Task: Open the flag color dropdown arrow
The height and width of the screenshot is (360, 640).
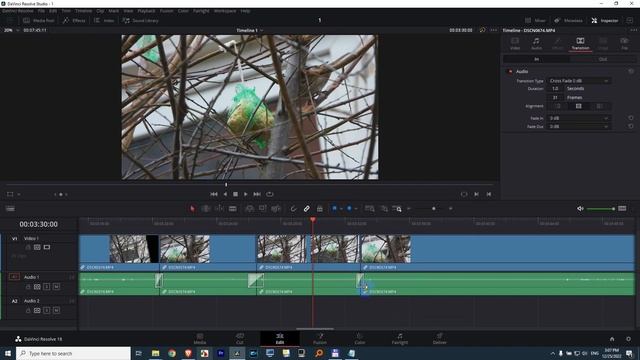Action: (x=341, y=209)
